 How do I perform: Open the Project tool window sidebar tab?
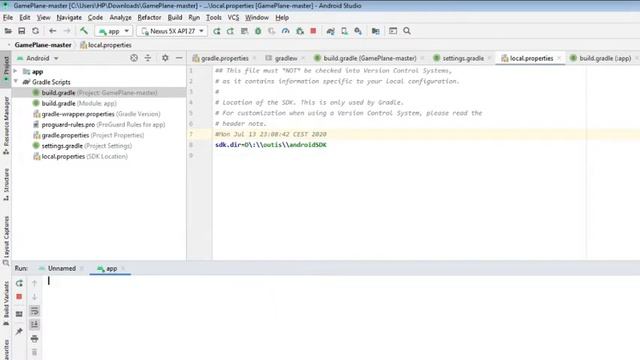click(6, 68)
